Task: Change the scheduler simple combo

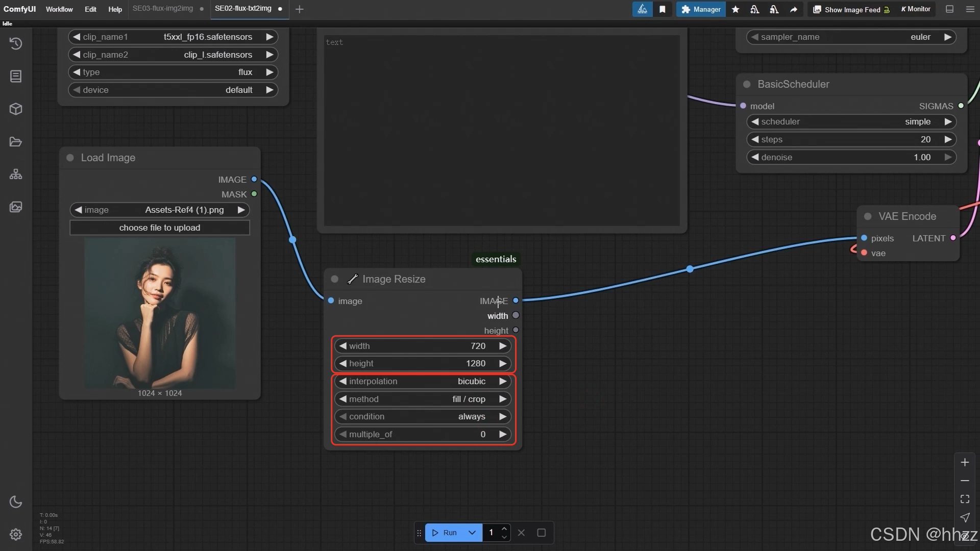Action: click(x=851, y=121)
